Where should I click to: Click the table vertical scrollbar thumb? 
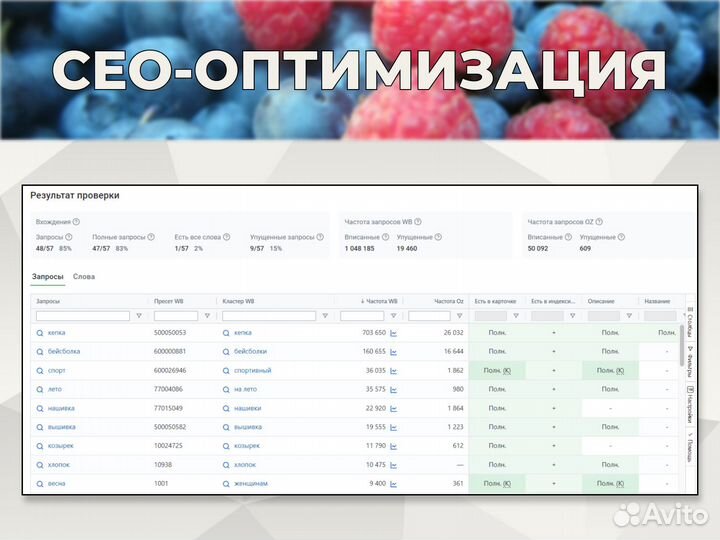pos(682,345)
